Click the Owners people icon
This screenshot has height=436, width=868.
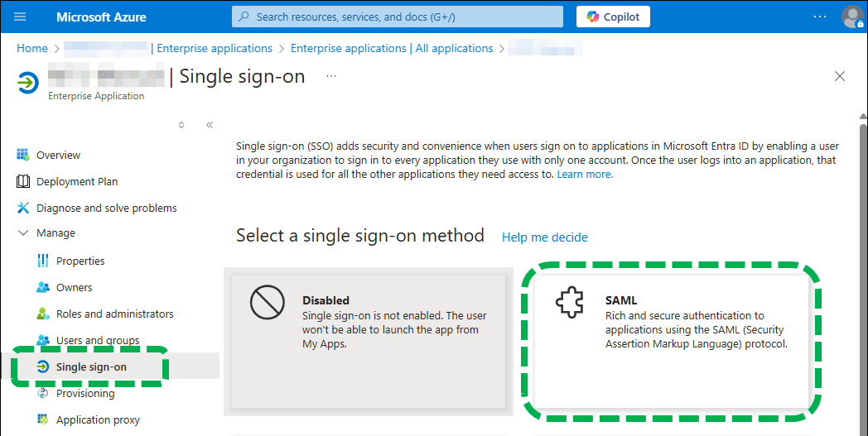tap(43, 287)
